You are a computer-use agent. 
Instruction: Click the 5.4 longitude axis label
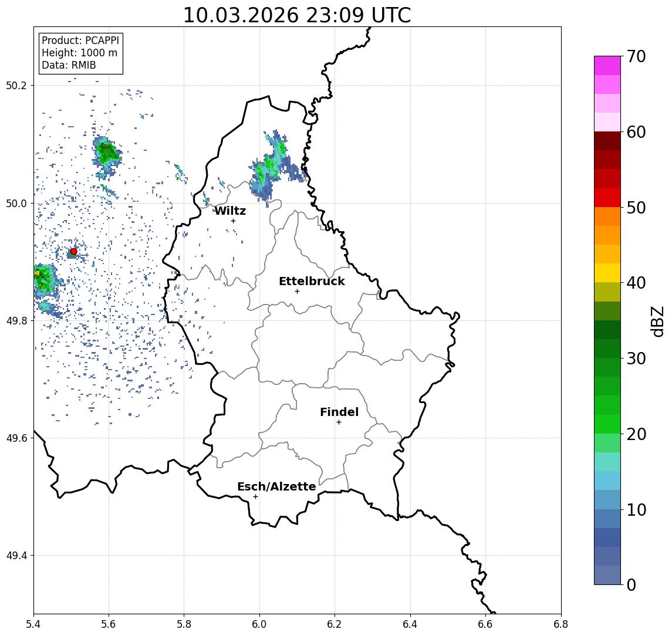(x=34, y=624)
